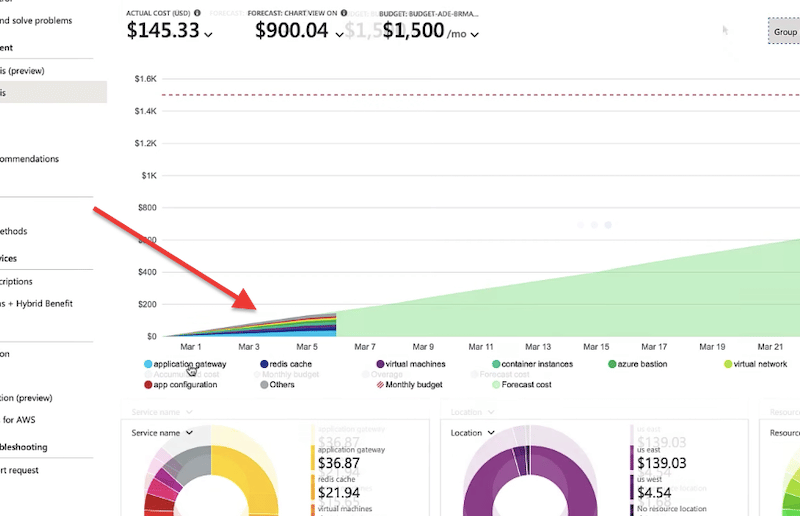Click the Mar 7 axis label

pos(365,347)
